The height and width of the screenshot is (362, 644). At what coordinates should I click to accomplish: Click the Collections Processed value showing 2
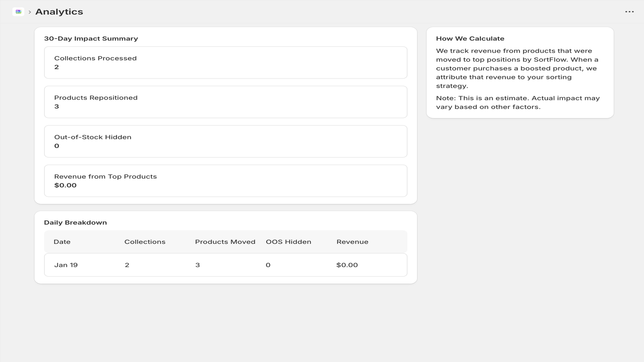coord(57,67)
